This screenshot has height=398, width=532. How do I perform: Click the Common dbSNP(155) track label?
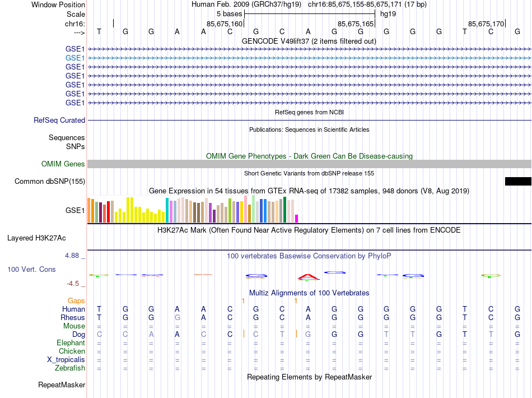(x=50, y=181)
